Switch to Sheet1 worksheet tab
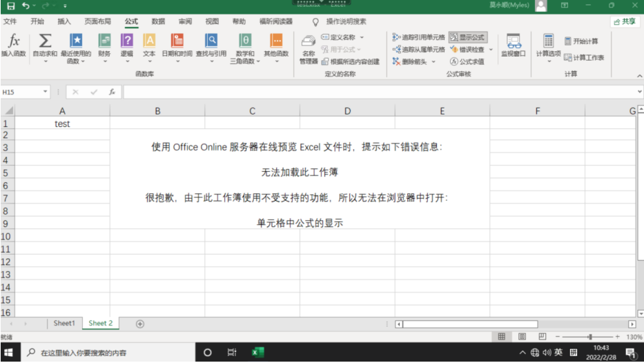 click(64, 324)
